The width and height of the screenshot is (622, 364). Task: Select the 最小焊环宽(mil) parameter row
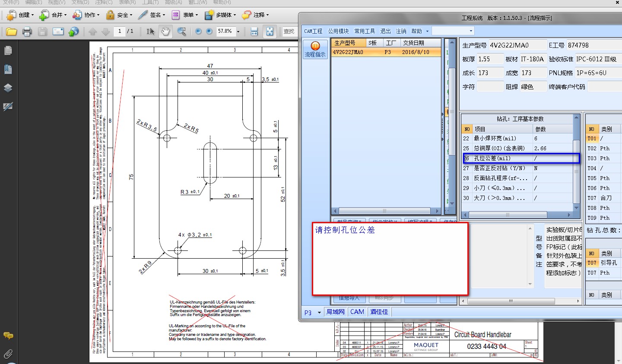[517, 139]
